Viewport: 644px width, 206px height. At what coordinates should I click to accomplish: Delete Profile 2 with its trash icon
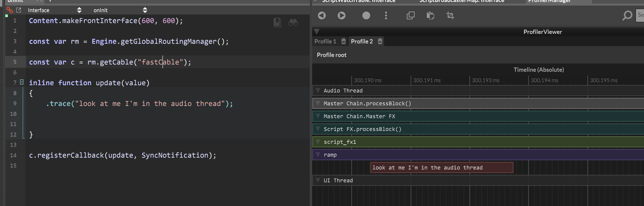380,41
